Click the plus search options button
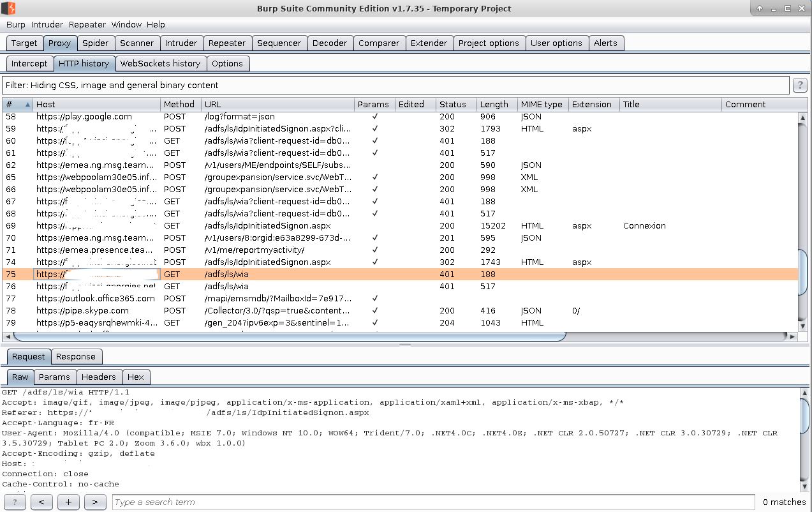 [68, 502]
